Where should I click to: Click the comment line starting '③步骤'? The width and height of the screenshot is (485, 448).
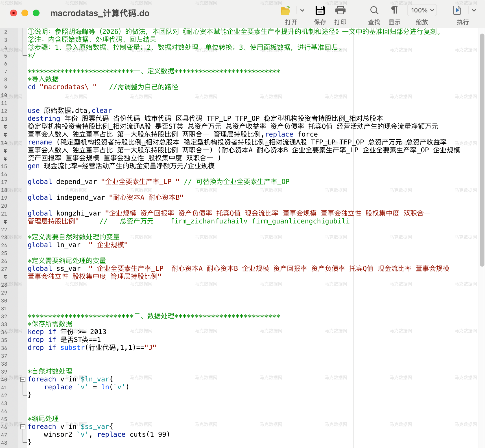tap(185, 47)
